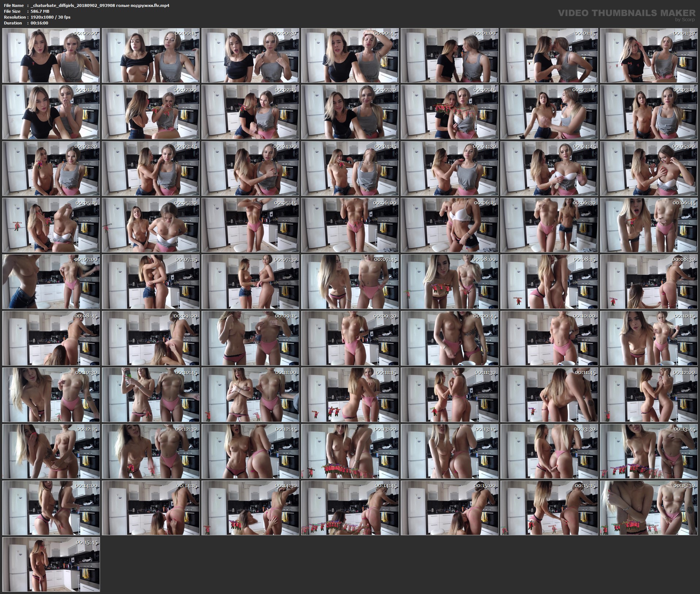Select the File Size value 586.7 MB
The height and width of the screenshot is (594, 700).
coord(40,11)
